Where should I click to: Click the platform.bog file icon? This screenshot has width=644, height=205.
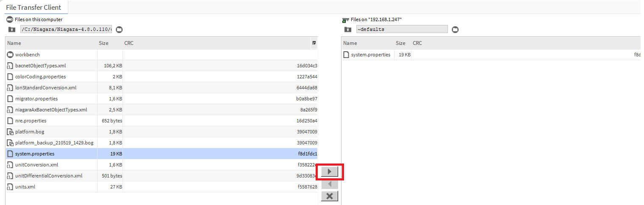click(10, 132)
